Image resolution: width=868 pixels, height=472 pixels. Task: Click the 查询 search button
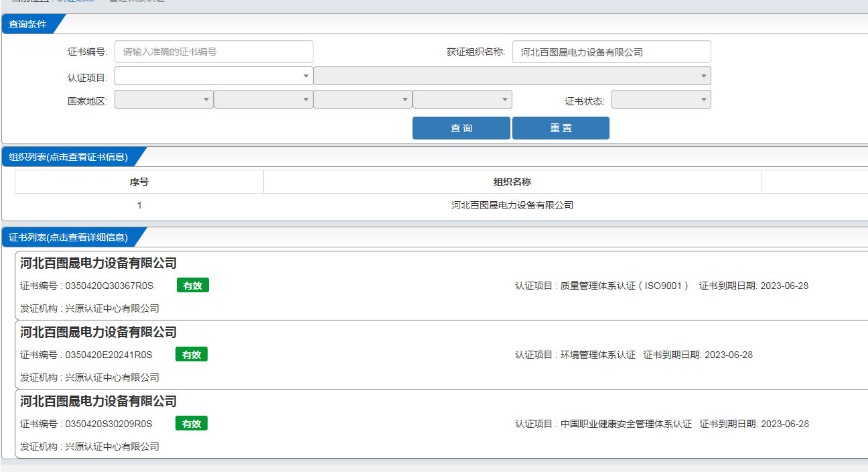coord(461,128)
